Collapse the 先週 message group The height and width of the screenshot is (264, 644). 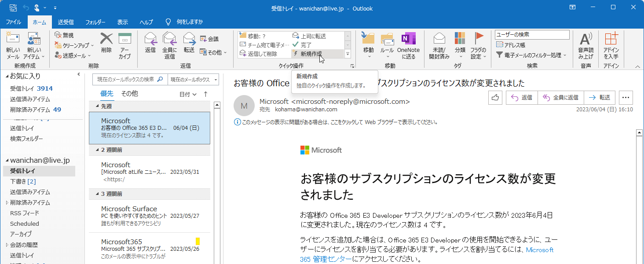pos(98,106)
